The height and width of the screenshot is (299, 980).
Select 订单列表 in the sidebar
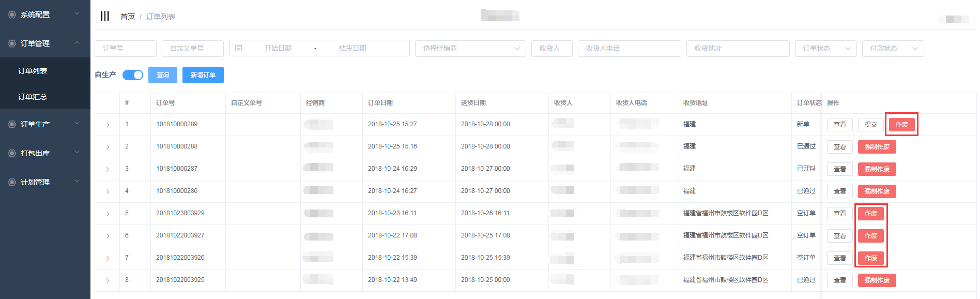pyautogui.click(x=33, y=71)
